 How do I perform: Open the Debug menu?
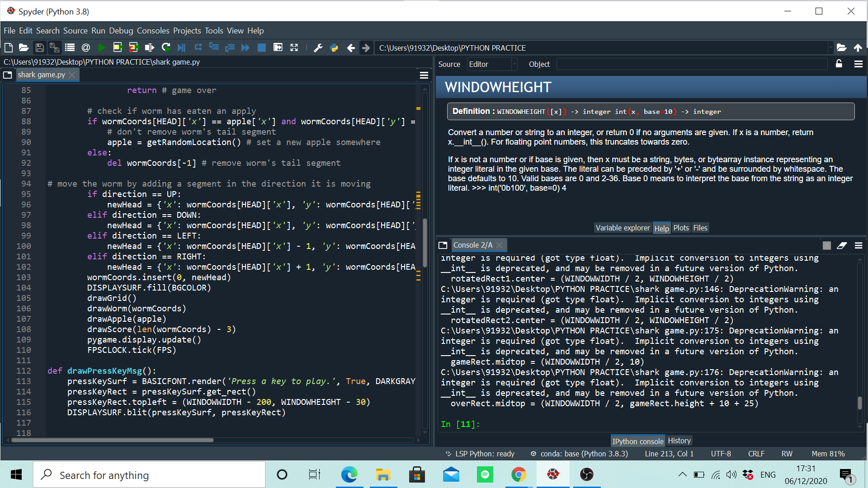tap(121, 31)
